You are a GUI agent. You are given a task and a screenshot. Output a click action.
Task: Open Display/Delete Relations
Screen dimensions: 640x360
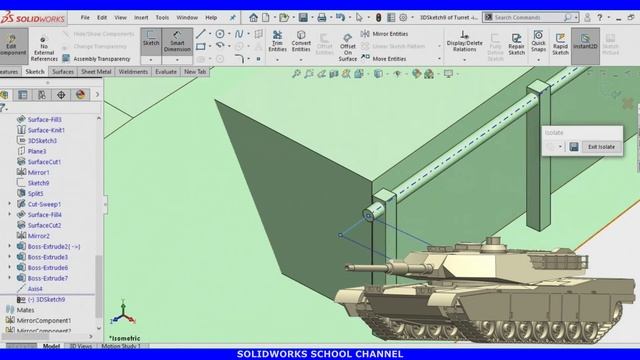pos(464,41)
